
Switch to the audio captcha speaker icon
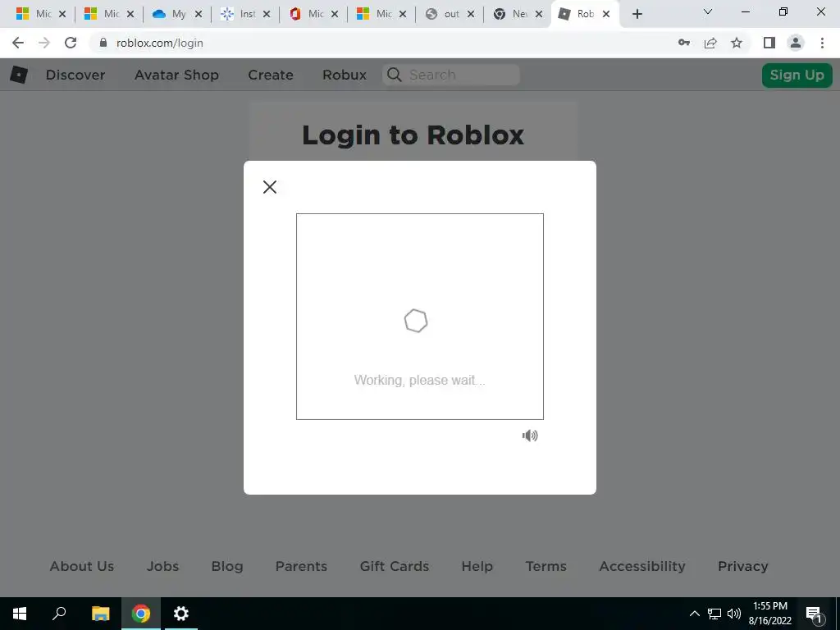tap(530, 436)
